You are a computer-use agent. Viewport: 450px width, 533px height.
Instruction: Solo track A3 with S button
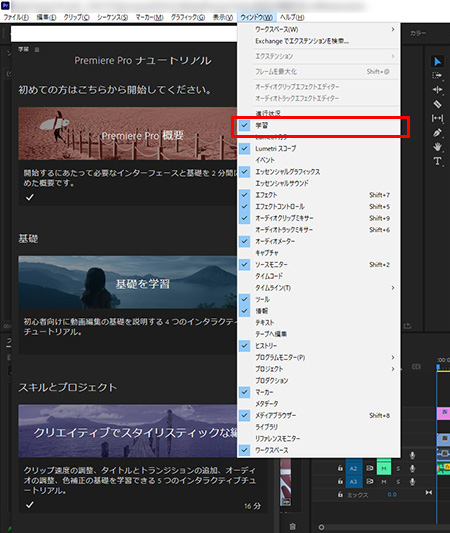click(398, 482)
